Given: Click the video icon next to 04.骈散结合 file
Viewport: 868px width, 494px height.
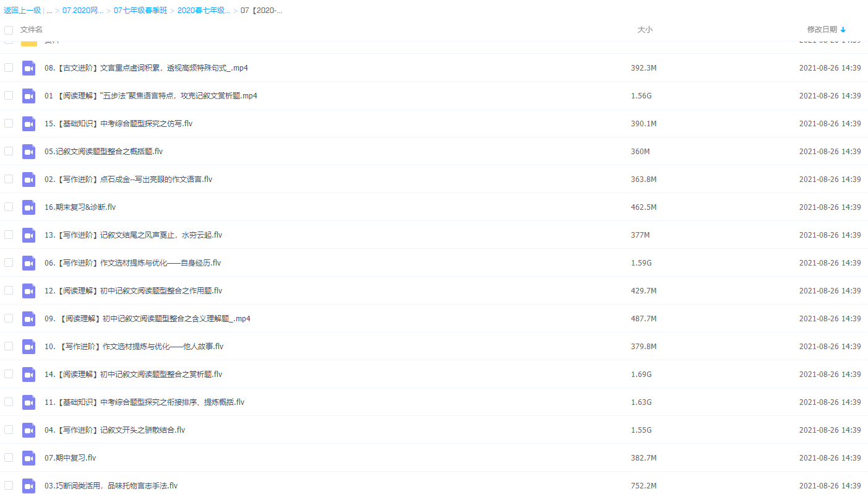Looking at the screenshot, I should (x=28, y=430).
